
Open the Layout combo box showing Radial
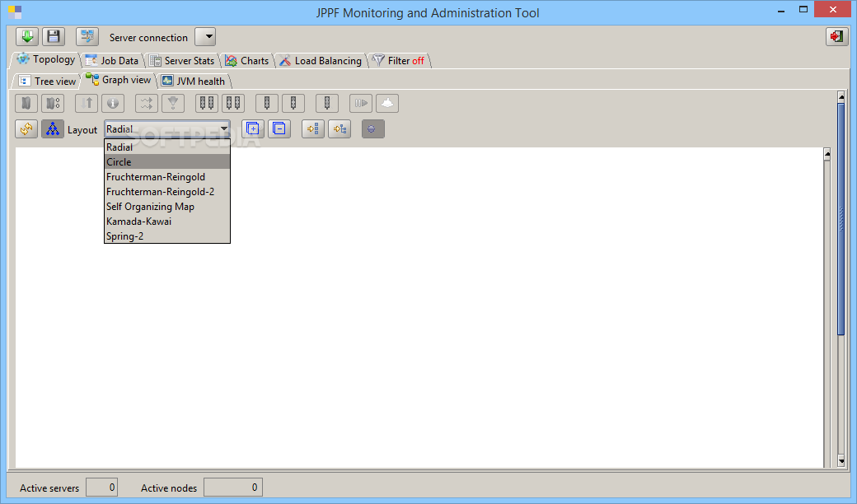pos(167,128)
